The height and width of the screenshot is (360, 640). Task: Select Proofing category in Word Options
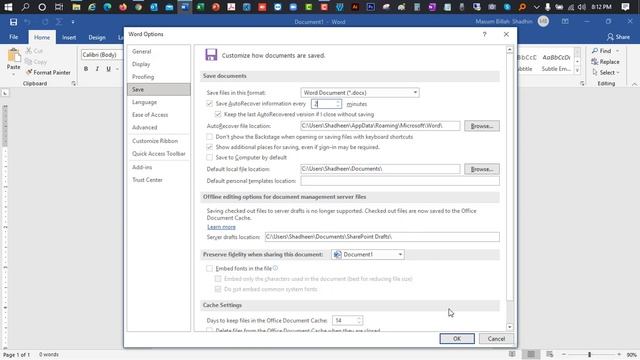click(x=159, y=77)
